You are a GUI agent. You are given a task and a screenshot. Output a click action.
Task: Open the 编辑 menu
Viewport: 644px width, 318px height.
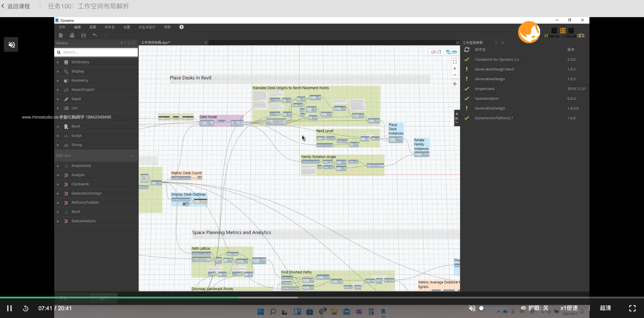(x=77, y=27)
